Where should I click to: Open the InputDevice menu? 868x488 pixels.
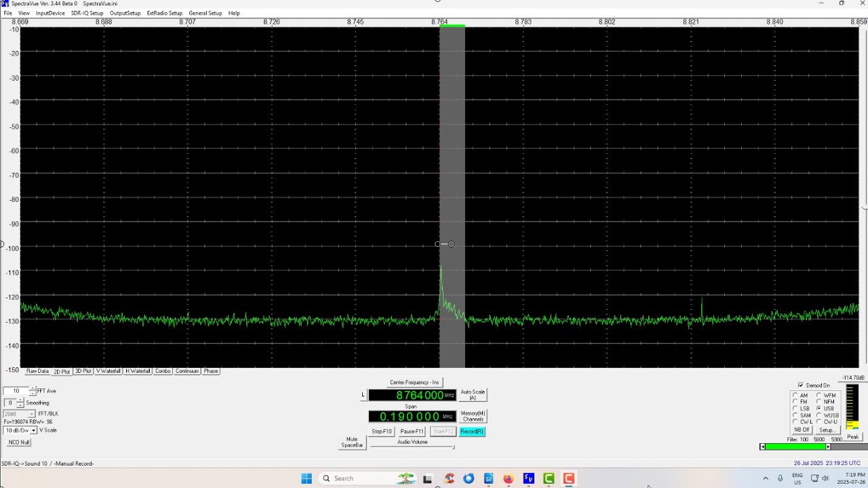coord(50,14)
